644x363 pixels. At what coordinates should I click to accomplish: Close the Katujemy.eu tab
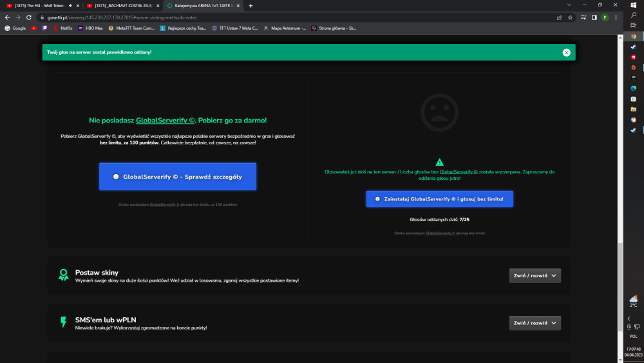238,6
